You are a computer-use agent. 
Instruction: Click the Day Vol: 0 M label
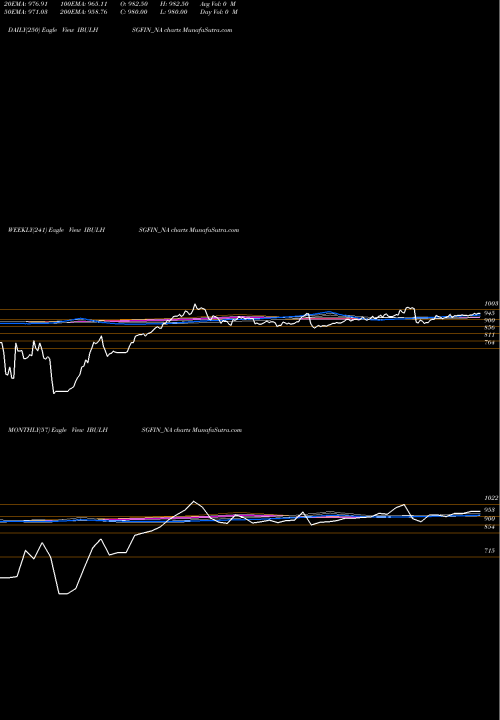coord(219,12)
